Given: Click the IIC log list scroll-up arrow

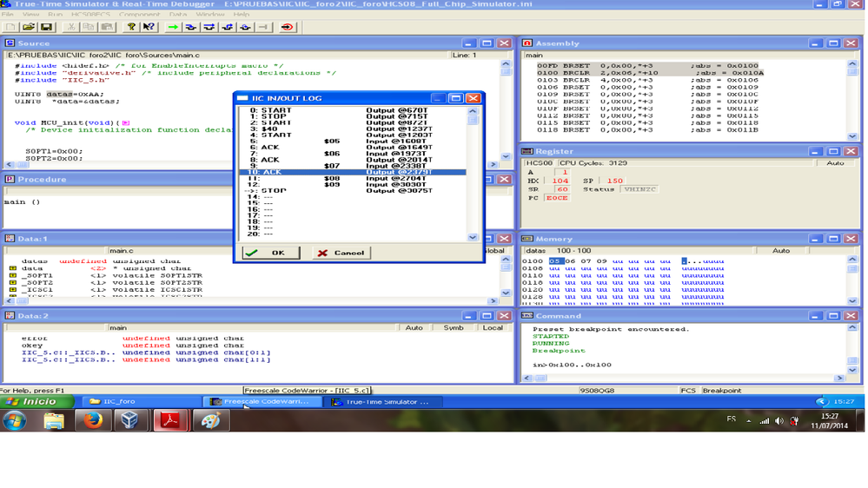Looking at the screenshot, I should [x=472, y=111].
